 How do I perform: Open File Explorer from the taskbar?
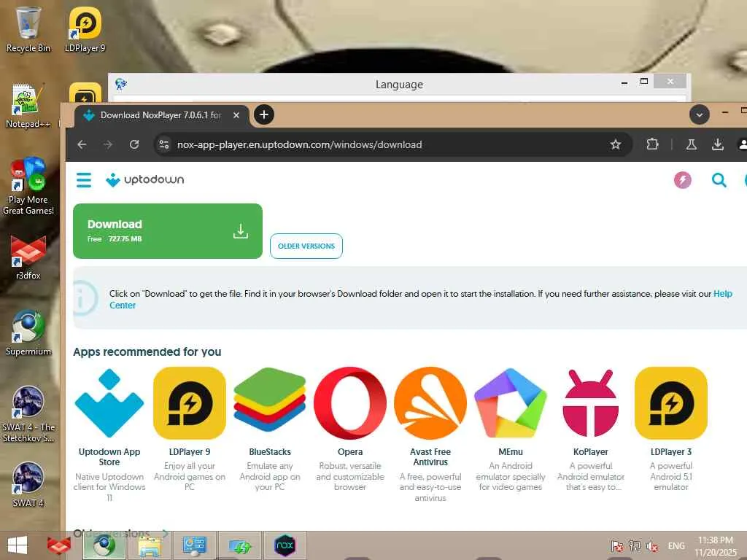150,545
